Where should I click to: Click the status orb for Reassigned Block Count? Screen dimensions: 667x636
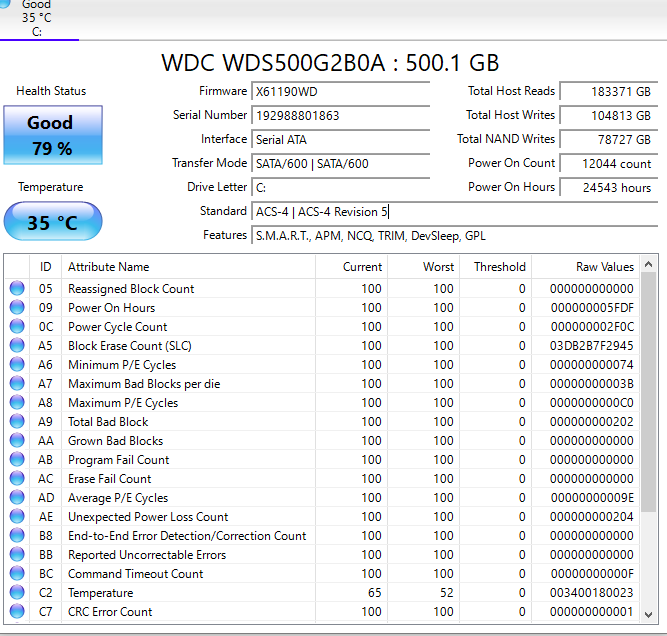pos(17,289)
